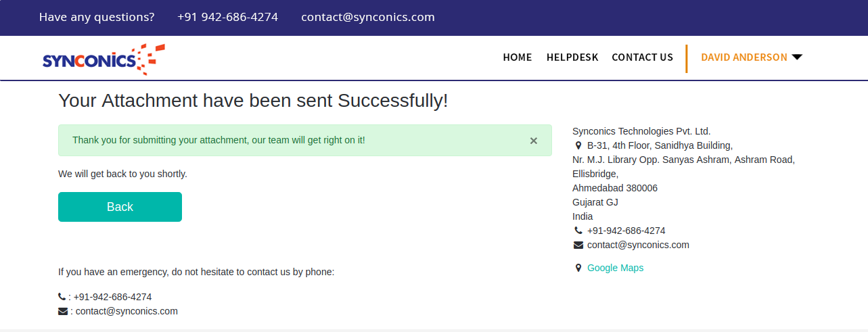Expand the David Anderson dropdown arrow

pos(797,57)
